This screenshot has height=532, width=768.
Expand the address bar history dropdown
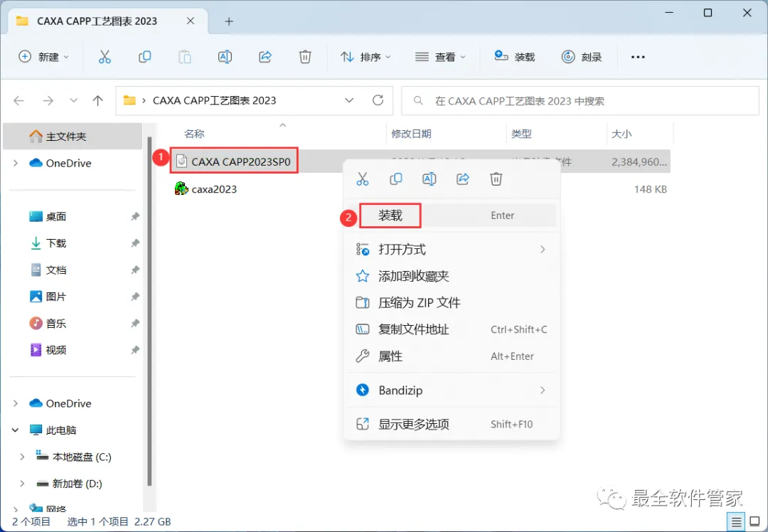pos(349,100)
